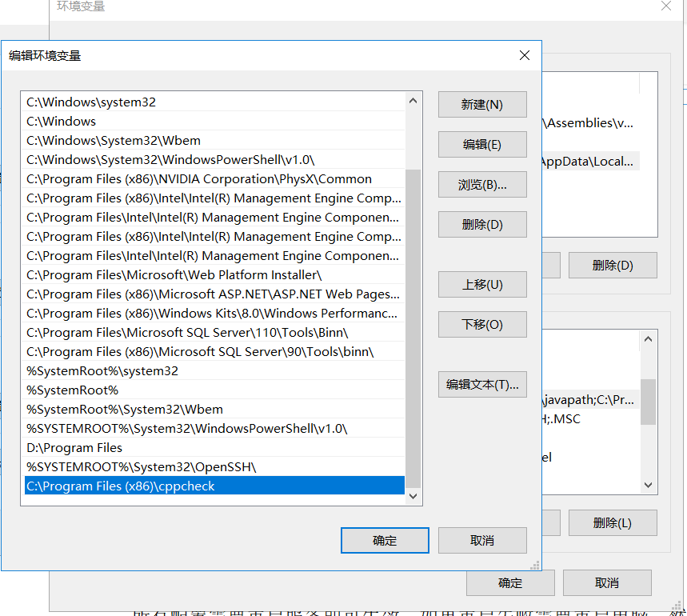Select the SQL Server\90\Tools\binn\ entry

click(x=214, y=352)
